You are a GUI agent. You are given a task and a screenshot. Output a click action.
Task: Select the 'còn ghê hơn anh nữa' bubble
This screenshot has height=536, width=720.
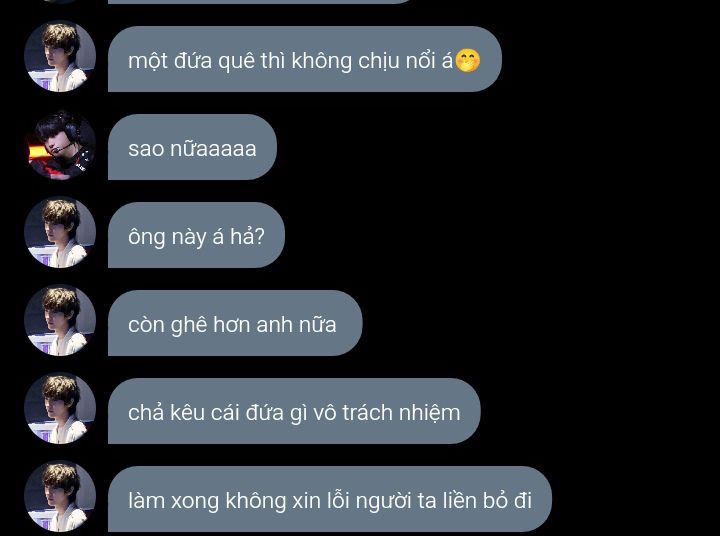[x=235, y=323]
